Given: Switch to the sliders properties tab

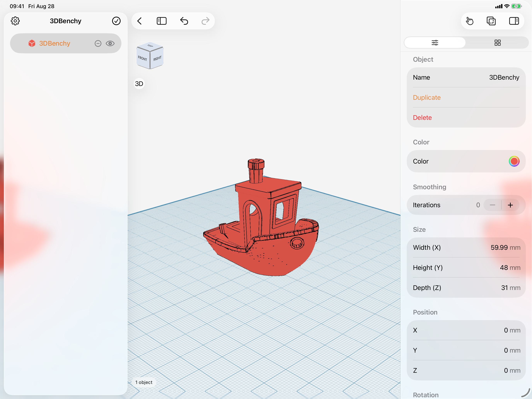Looking at the screenshot, I should 435,43.
